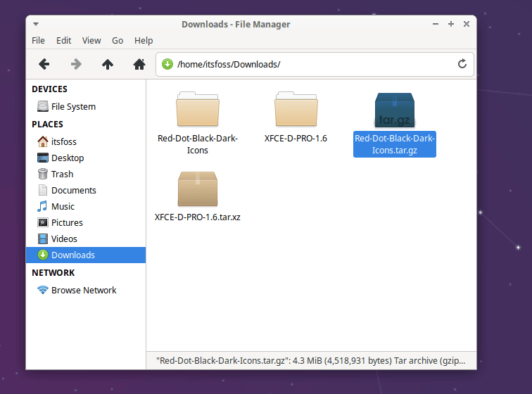Open the File menu
The width and height of the screenshot is (532, 394).
[38, 41]
